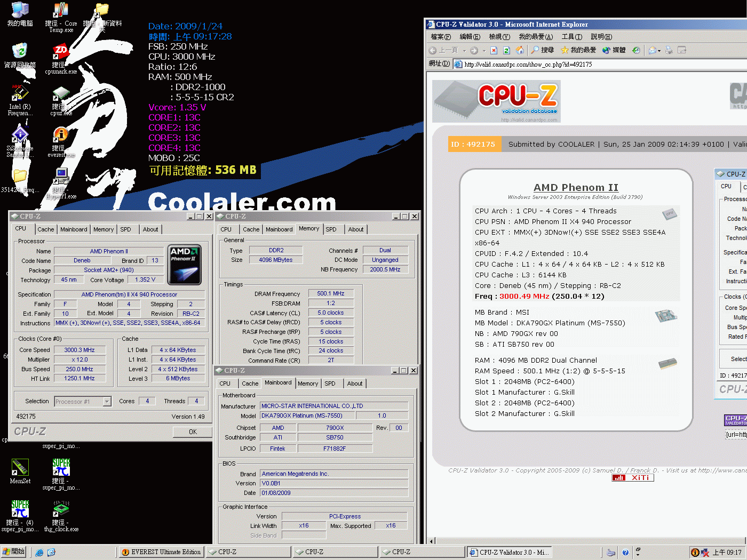Switch to CPU tab in CPU-Z timings window

coord(226,229)
